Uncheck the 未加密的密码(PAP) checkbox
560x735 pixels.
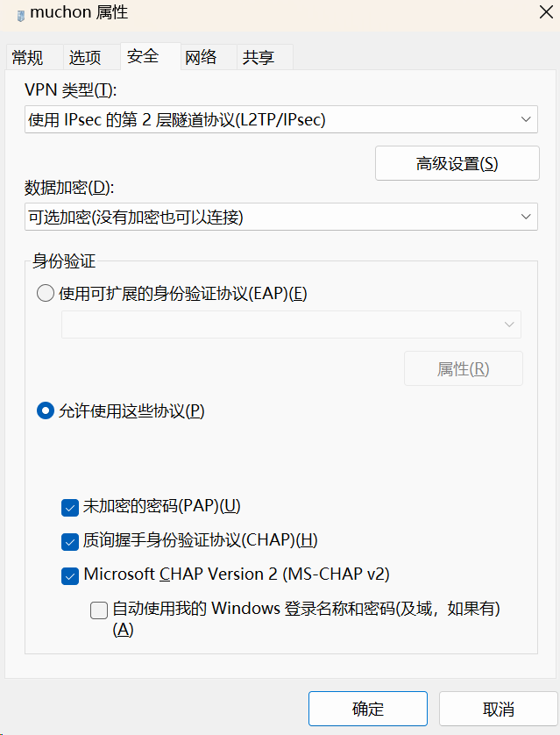(70, 506)
